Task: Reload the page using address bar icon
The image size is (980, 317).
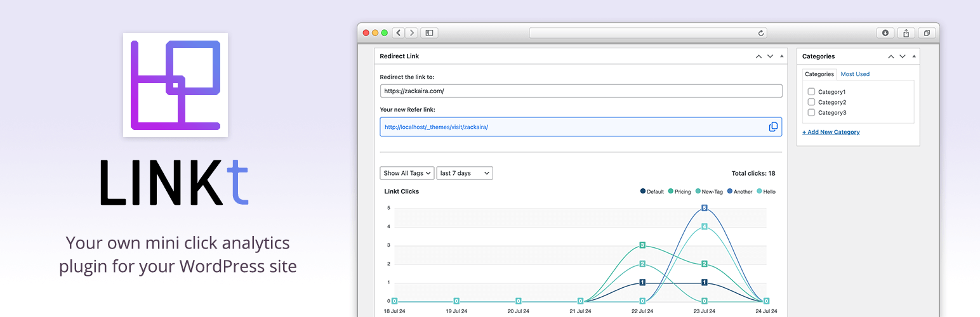Action: point(761,33)
